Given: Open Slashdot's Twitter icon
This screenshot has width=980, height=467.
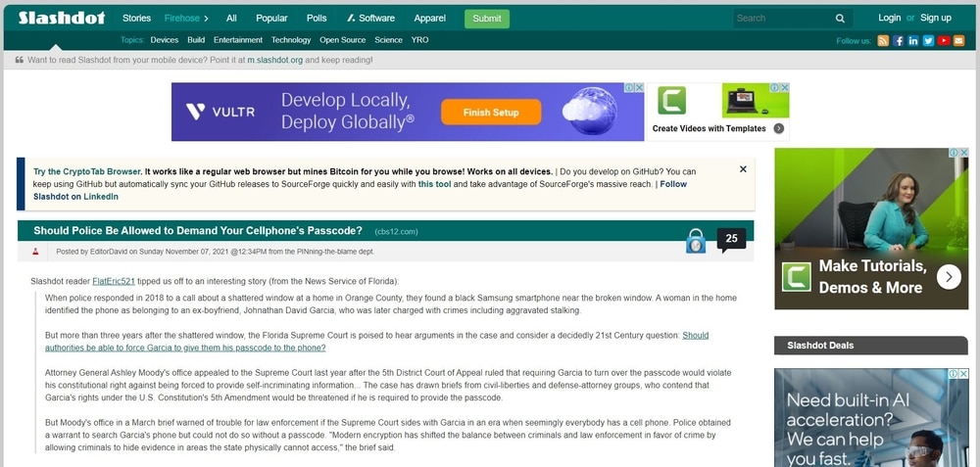Looking at the screenshot, I should click(x=928, y=40).
